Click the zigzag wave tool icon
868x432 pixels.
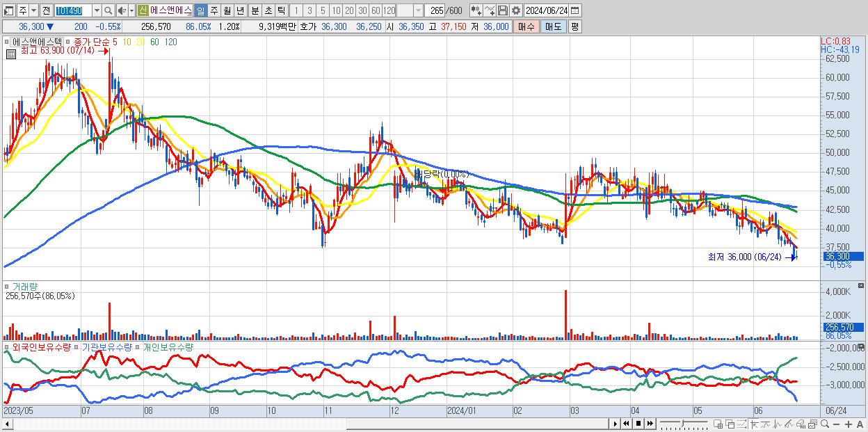coord(778,424)
